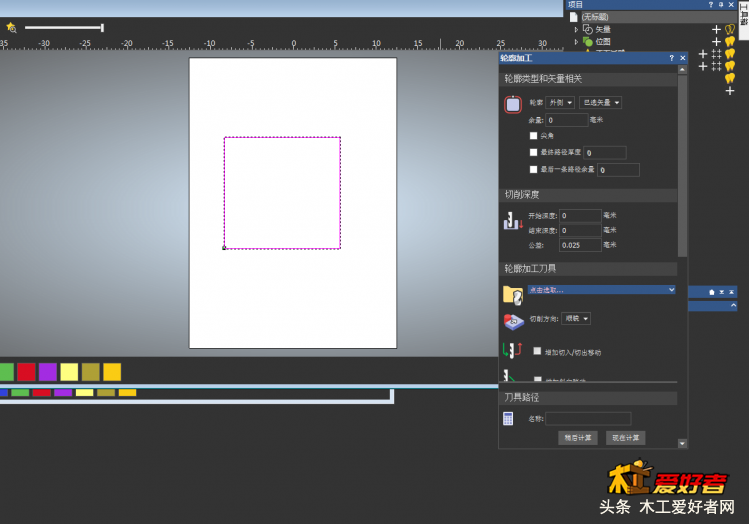Screen dimensions: 749x524
Task: Click the cut direction icon beside 切削方向
Action: [x=514, y=322]
